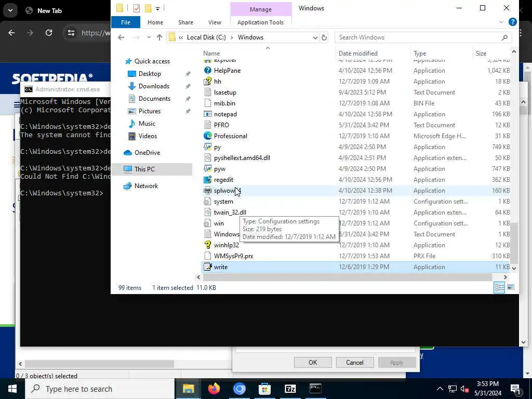The height and width of the screenshot is (399, 532).
Task: Click the Chrome reload button
Action: [49, 33]
